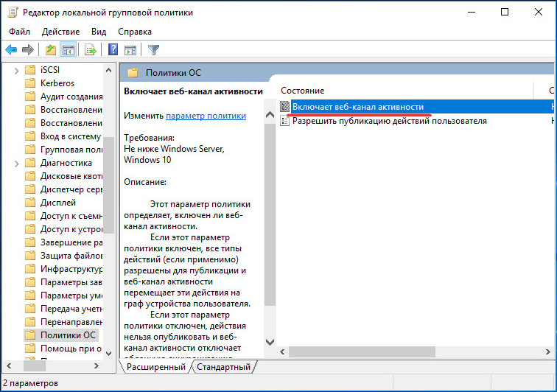Select the Политики ОС tree item
This screenshot has width=557, height=392.
point(68,335)
